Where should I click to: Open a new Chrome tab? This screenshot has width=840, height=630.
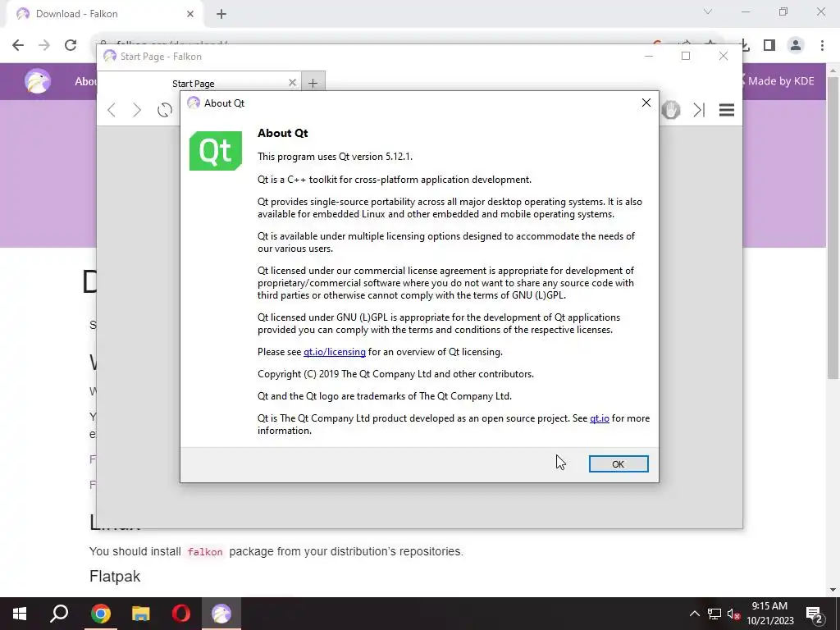(x=221, y=14)
